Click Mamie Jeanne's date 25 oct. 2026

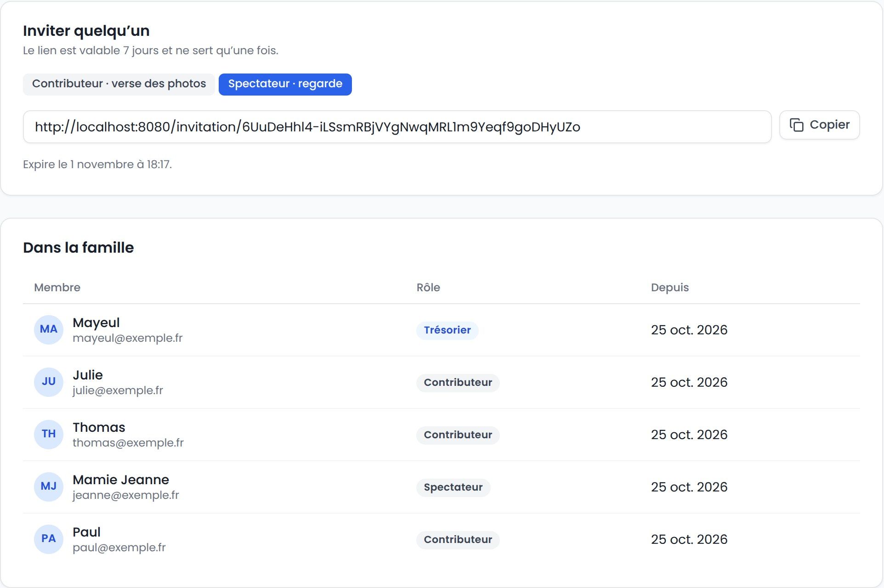[x=689, y=487]
